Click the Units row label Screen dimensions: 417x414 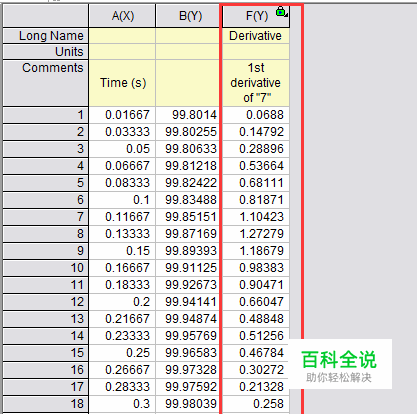tap(46, 52)
